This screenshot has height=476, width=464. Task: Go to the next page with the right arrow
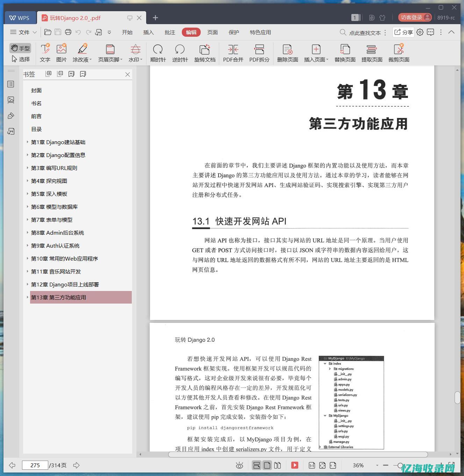click(76, 465)
